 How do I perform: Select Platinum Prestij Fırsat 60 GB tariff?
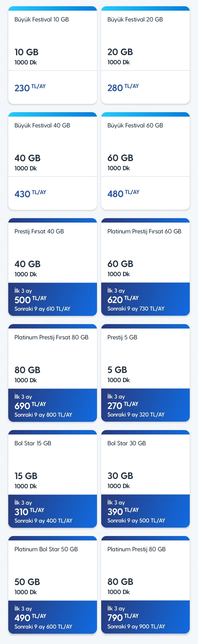coord(145,267)
